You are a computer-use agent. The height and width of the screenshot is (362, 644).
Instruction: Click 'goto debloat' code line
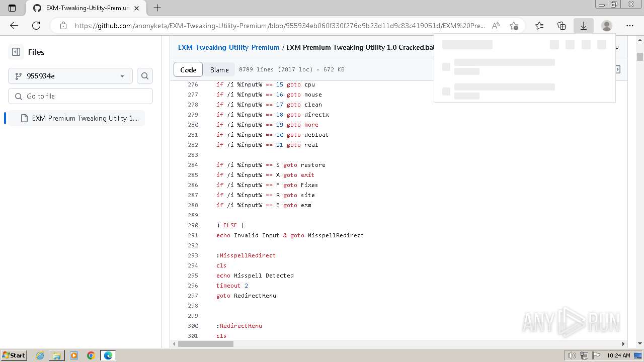click(x=272, y=135)
